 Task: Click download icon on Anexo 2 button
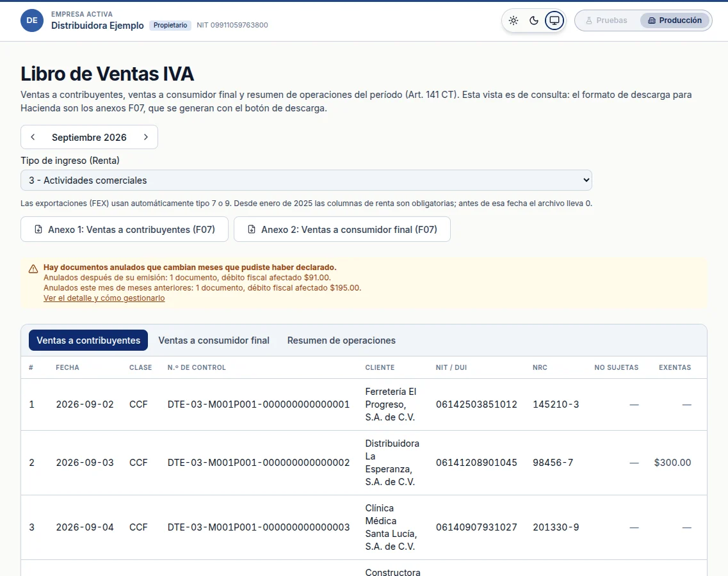252,229
